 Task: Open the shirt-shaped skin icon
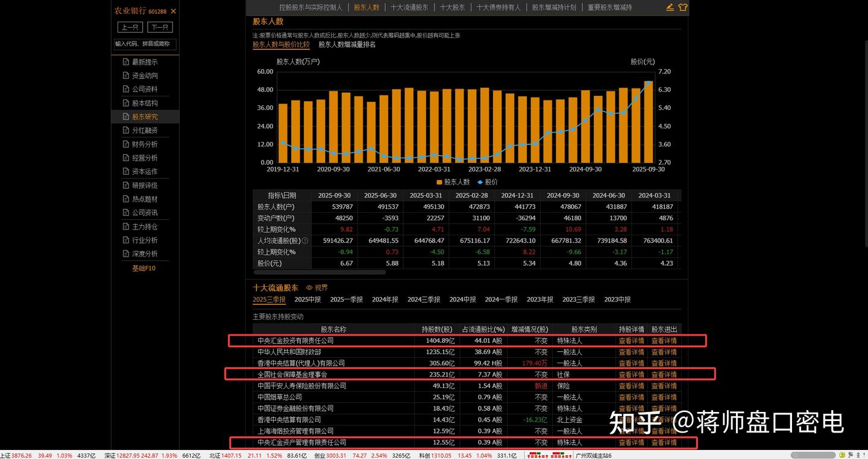[682, 7]
